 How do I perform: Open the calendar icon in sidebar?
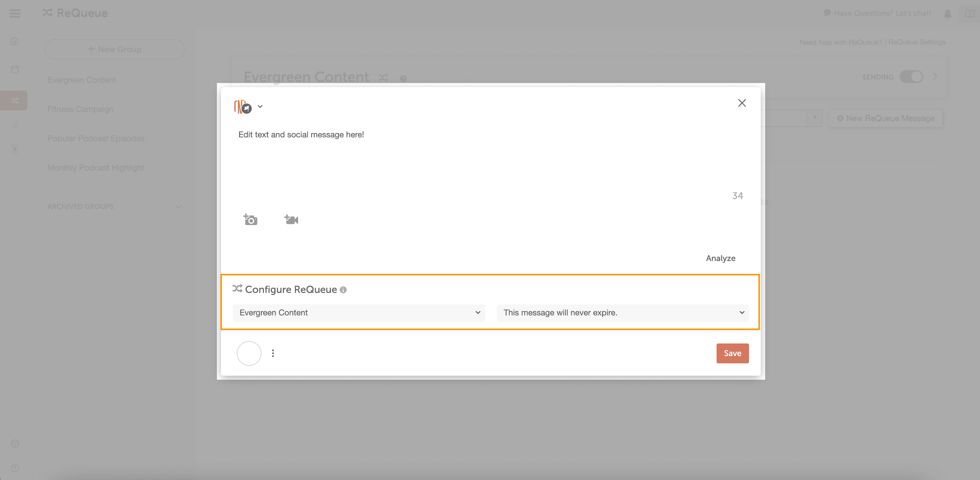[15, 69]
